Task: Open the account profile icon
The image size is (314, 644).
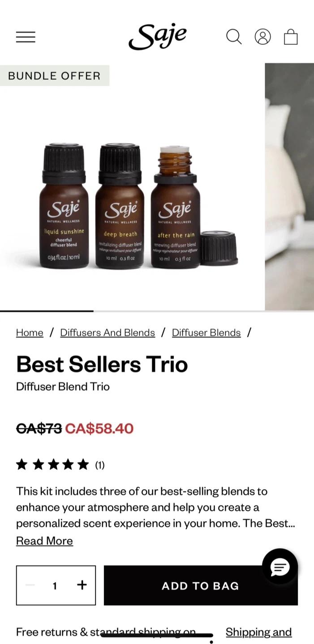Action: tap(263, 37)
